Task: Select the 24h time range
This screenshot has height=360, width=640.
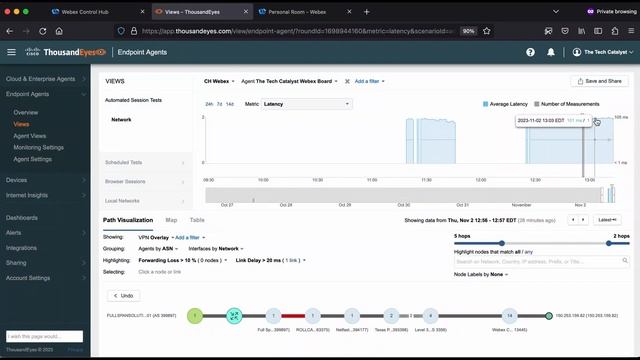Action: pyautogui.click(x=209, y=104)
